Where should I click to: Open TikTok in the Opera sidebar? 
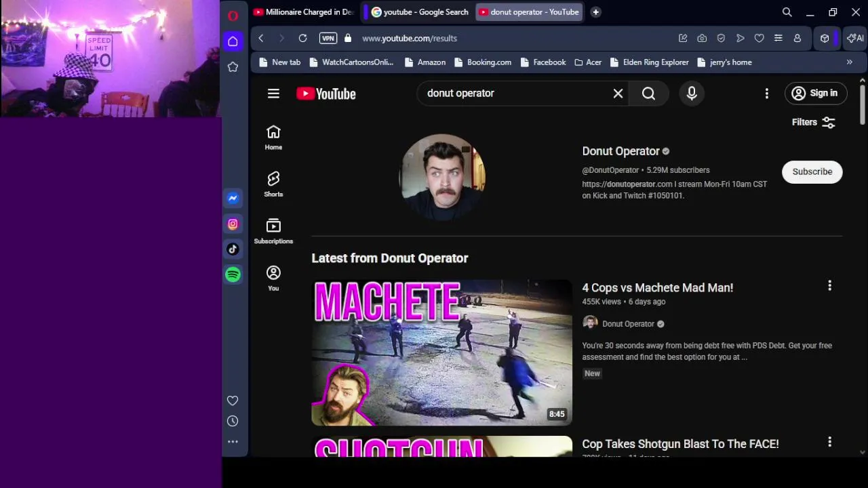pyautogui.click(x=233, y=249)
